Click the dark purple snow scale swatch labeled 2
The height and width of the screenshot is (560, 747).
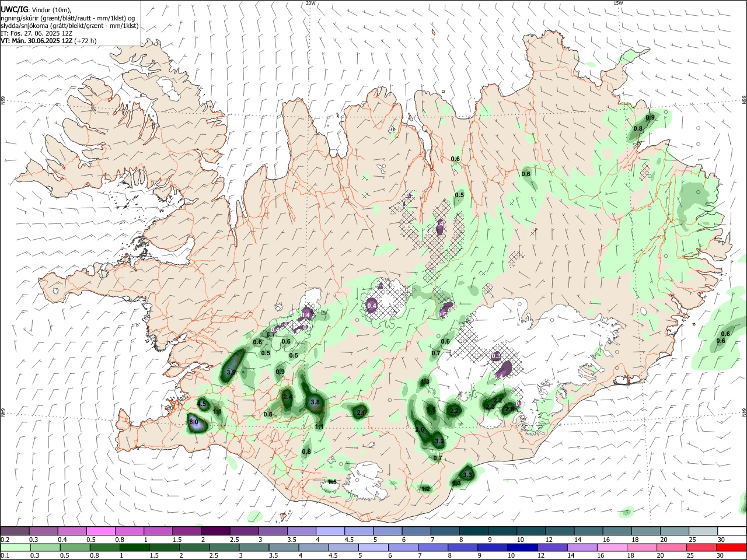pos(215,531)
